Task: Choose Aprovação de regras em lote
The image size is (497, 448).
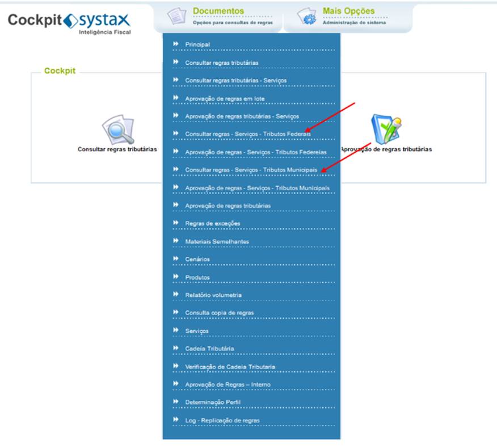Action: 225,99
